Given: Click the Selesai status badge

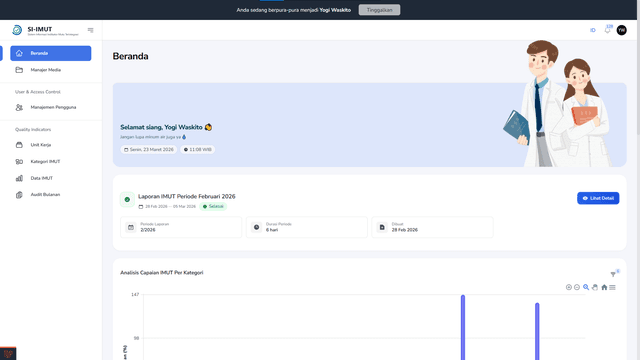Looking at the screenshot, I should pyautogui.click(x=213, y=207).
